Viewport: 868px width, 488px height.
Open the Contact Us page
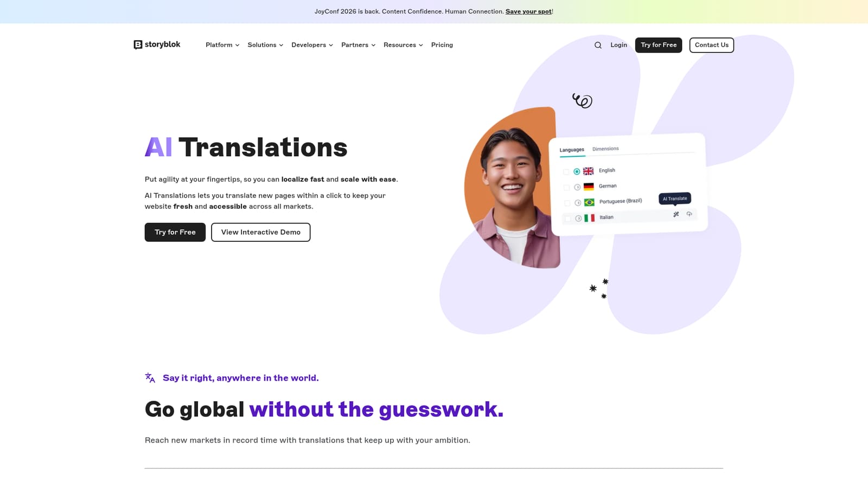coord(712,45)
